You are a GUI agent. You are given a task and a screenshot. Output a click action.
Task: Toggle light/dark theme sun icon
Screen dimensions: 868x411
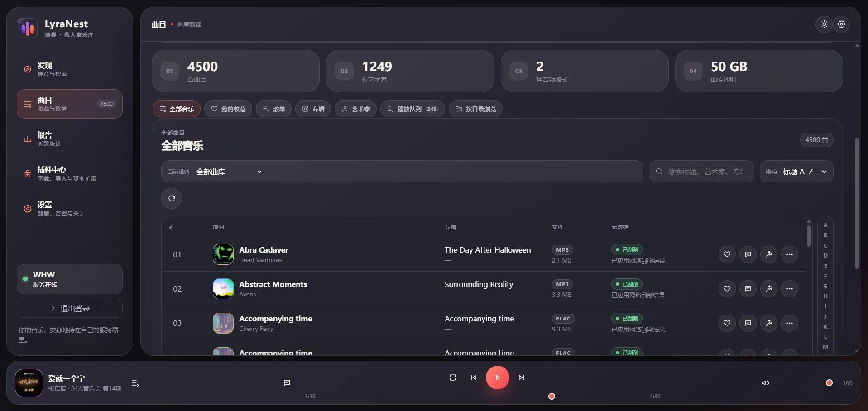pyautogui.click(x=824, y=24)
